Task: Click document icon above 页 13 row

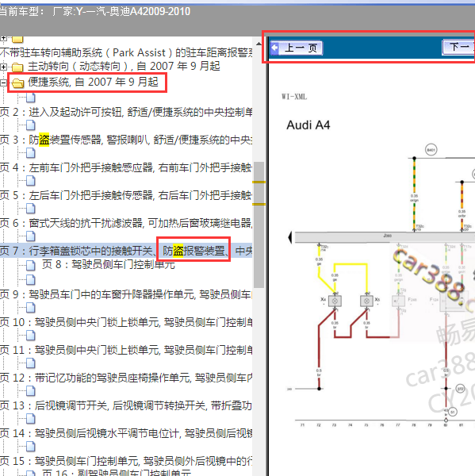Action: (x=31, y=391)
